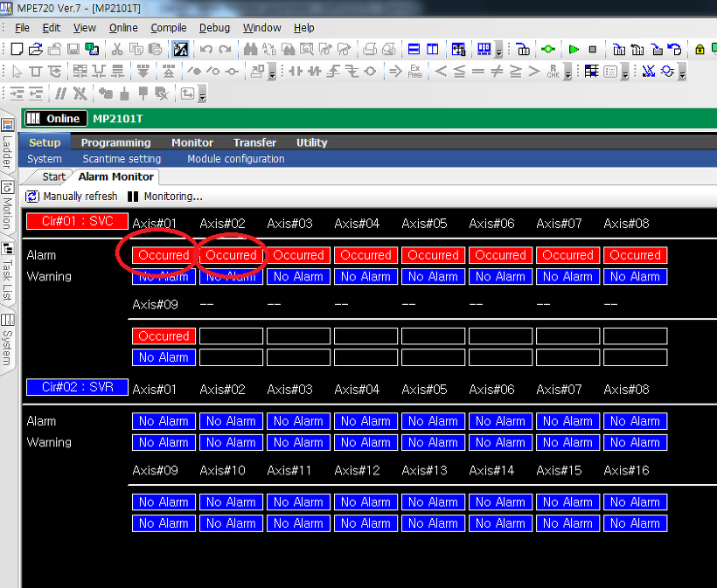Image resolution: width=717 pixels, height=588 pixels.
Task: Toggle the language switch A icon
Action: [x=181, y=49]
